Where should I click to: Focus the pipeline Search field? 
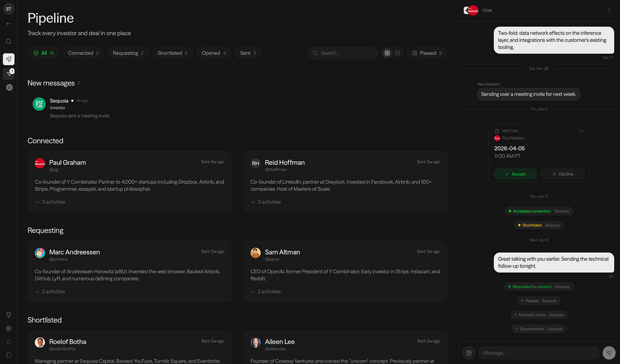point(343,53)
